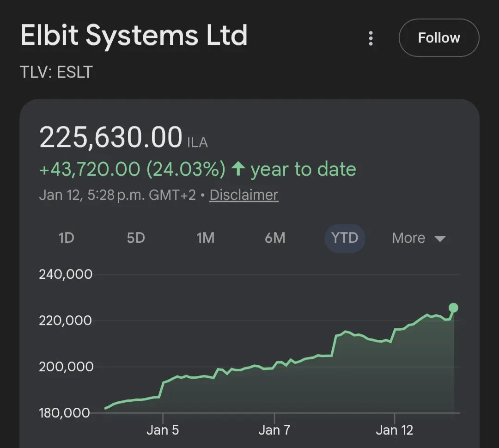Click the 225,630.00 price value
The width and height of the screenshot is (499, 448).
[x=111, y=138]
